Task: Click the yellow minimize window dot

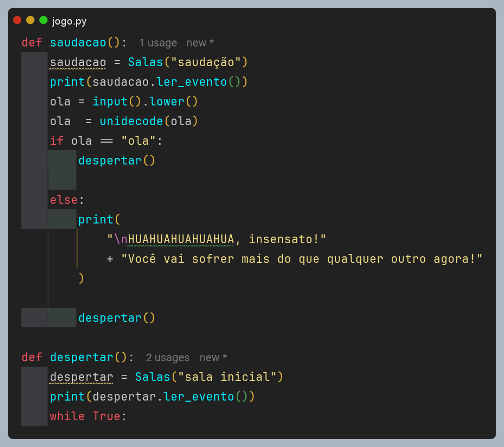Action: (x=31, y=20)
